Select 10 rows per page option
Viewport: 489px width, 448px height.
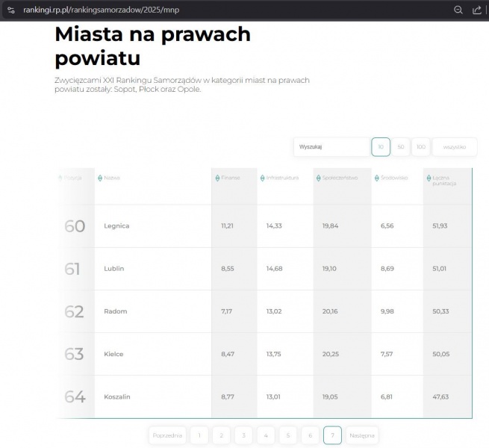coord(381,147)
